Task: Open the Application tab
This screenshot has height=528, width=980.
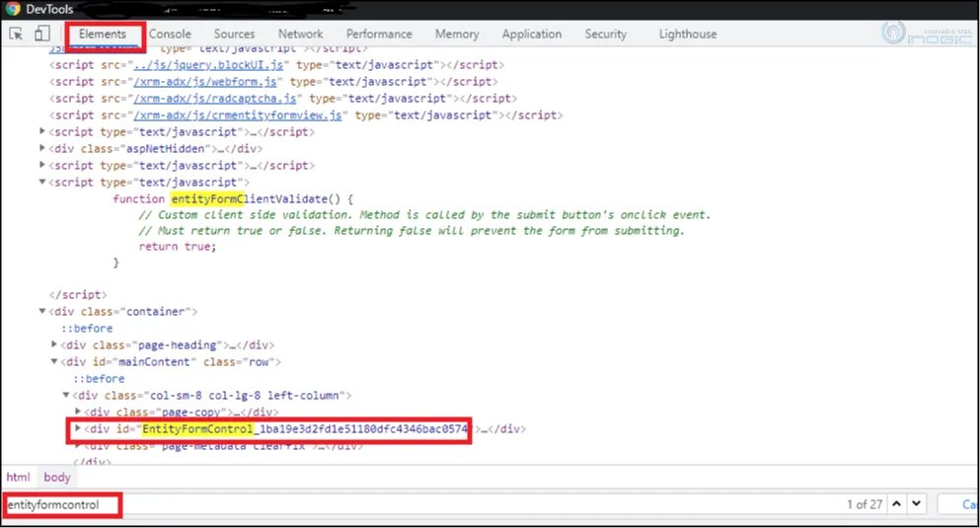Action: click(x=532, y=35)
